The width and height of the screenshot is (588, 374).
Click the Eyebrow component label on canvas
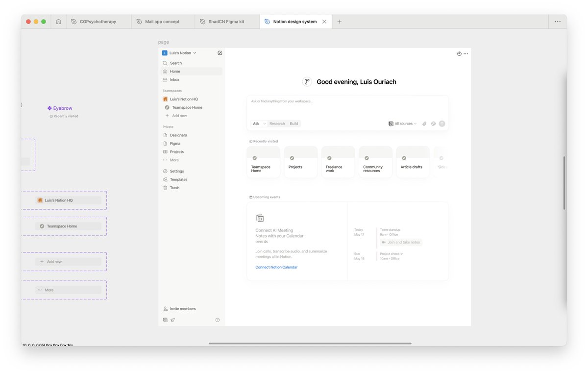coord(60,108)
